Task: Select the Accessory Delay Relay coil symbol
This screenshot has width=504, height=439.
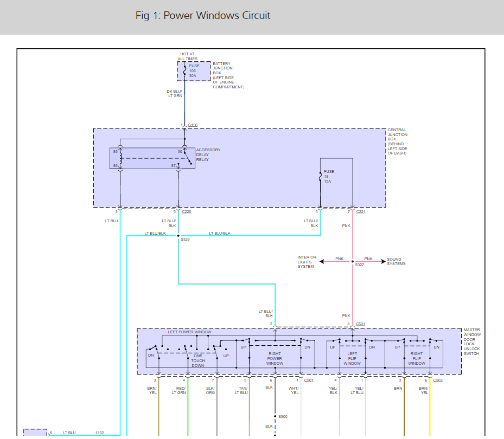Action: pyautogui.click(x=120, y=159)
